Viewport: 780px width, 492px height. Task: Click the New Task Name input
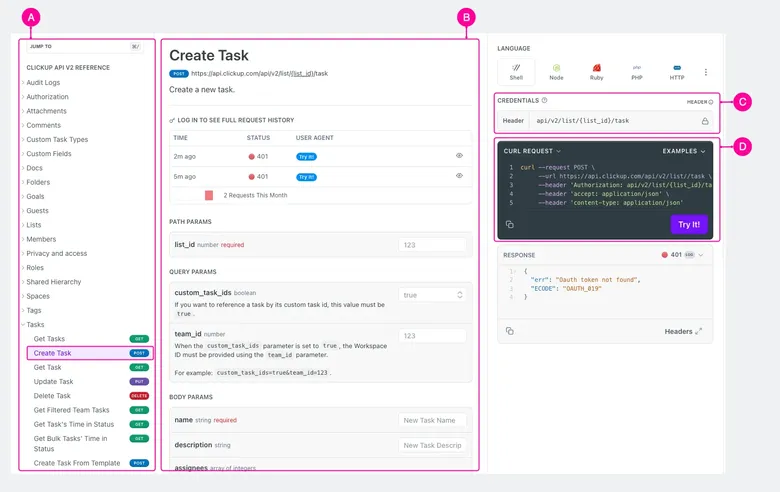click(432, 420)
